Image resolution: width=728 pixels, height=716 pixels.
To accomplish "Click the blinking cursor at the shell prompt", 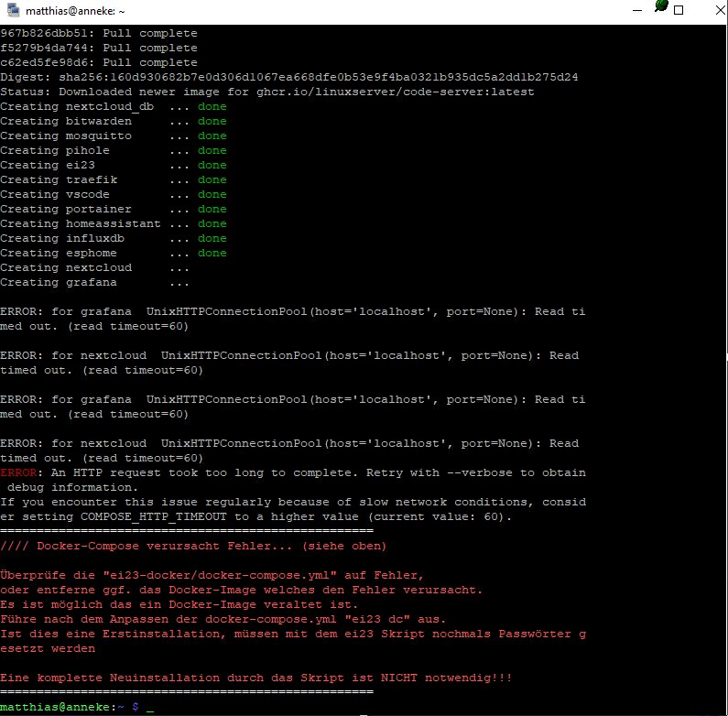I will 149,708.
